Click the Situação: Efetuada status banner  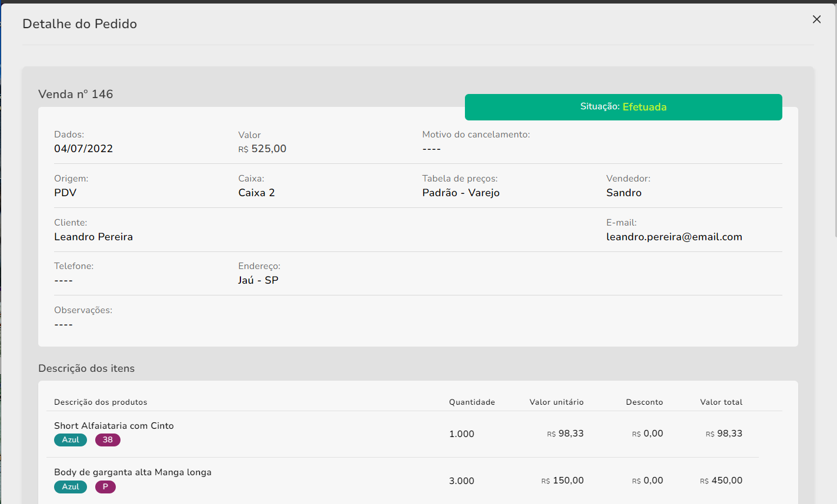(623, 107)
